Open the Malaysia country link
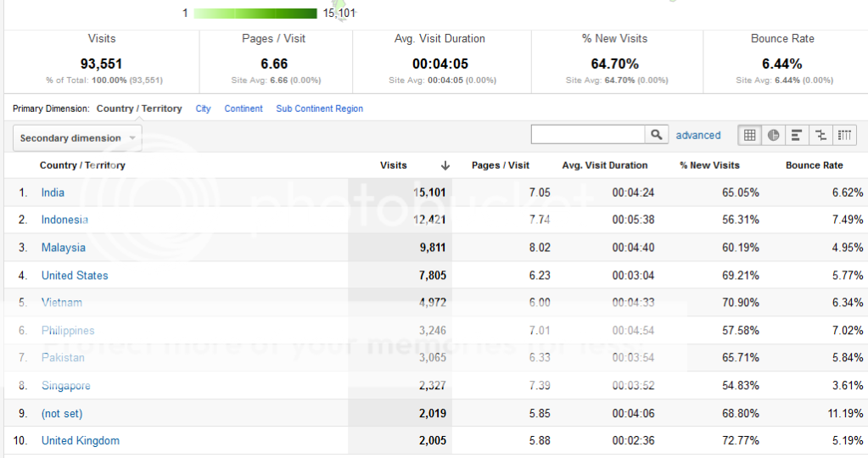The image size is (868, 458). (64, 248)
